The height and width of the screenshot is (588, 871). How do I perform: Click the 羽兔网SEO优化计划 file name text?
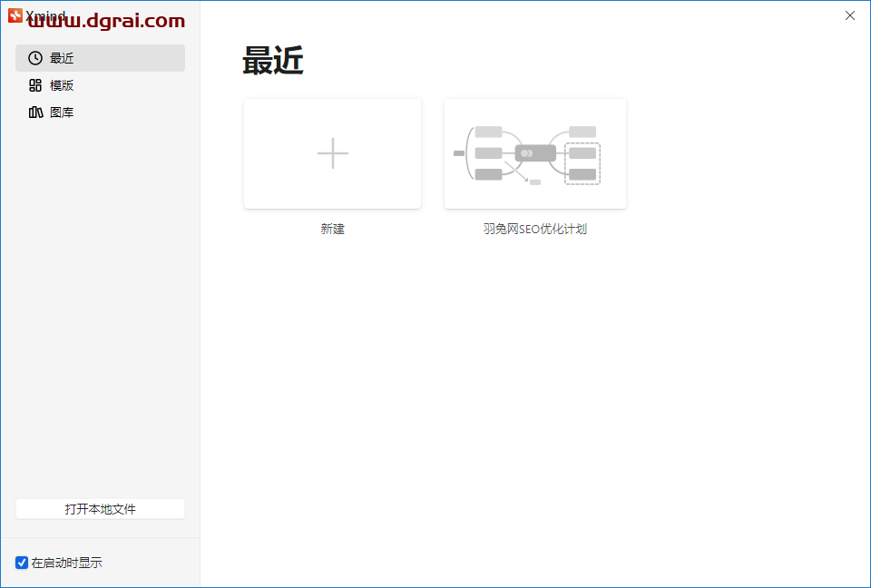(535, 229)
